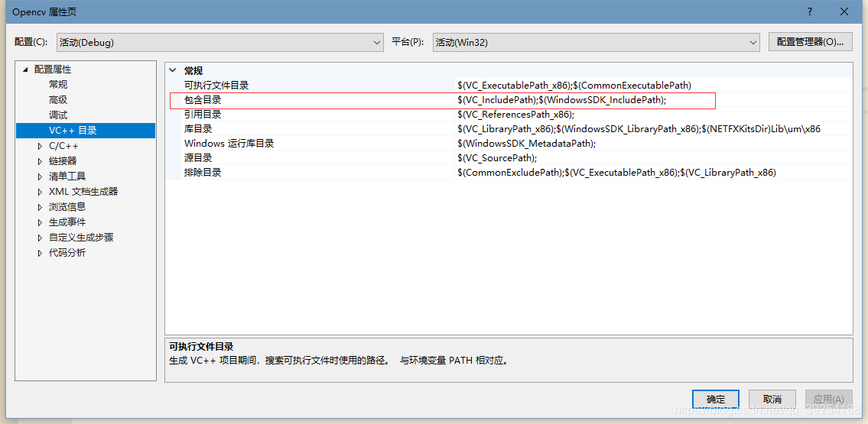The width and height of the screenshot is (868, 424).
Task: Select the XML 文档生成器 tree label
Action: pos(83,192)
